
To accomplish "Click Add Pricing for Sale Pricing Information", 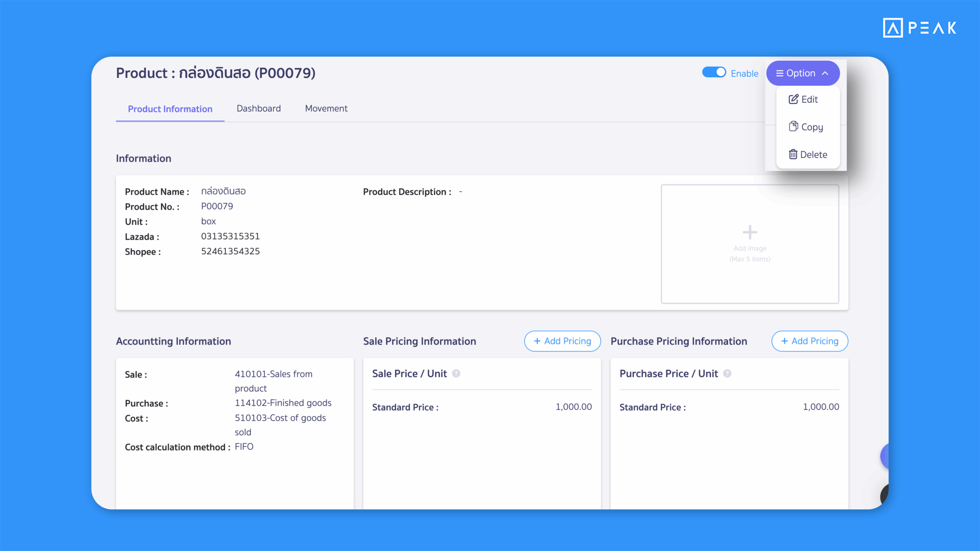I will point(562,341).
